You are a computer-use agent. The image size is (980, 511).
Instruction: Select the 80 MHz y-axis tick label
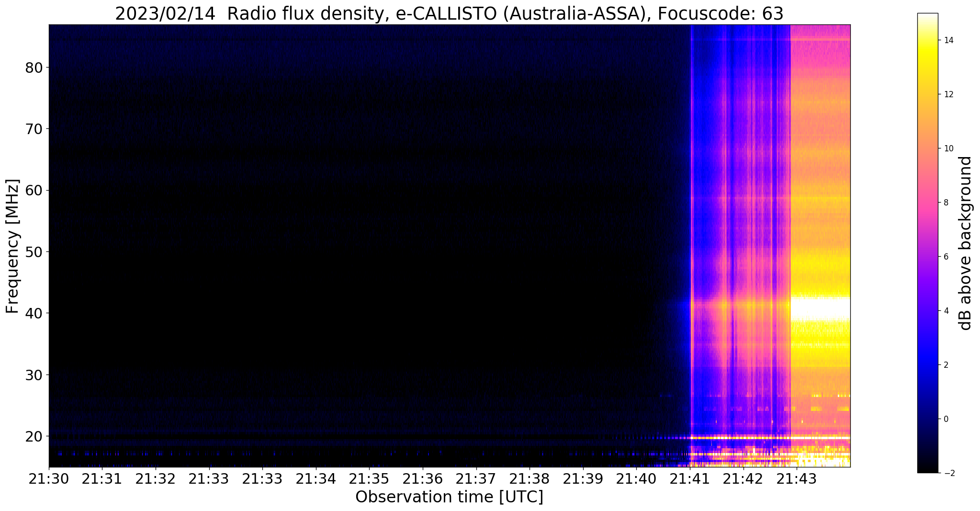pos(34,68)
